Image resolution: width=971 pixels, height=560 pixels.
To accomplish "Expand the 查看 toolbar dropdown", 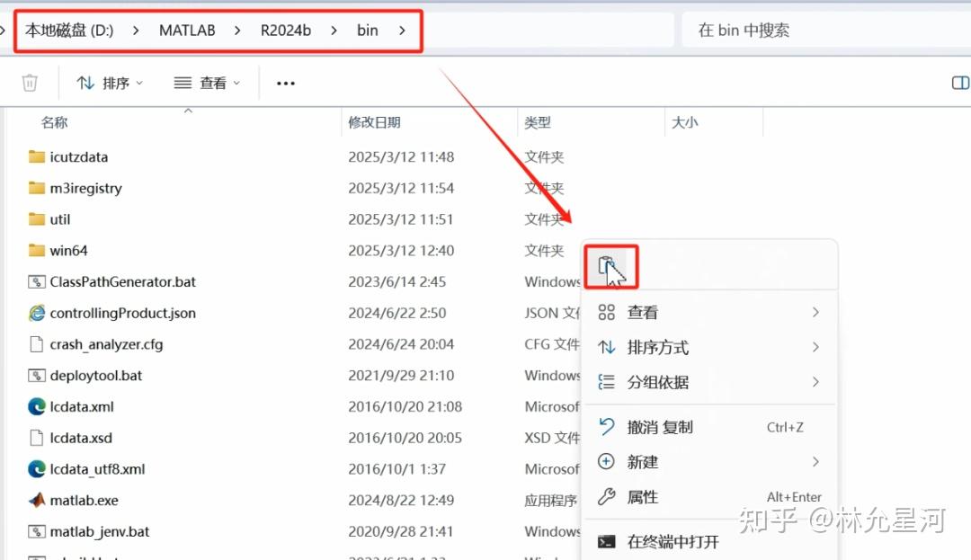I will [207, 82].
